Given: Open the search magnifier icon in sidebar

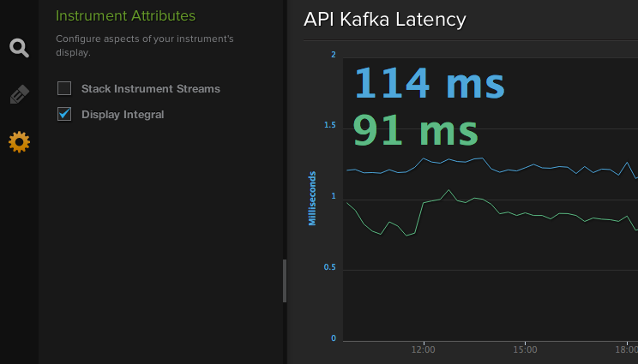Looking at the screenshot, I should (x=19, y=48).
